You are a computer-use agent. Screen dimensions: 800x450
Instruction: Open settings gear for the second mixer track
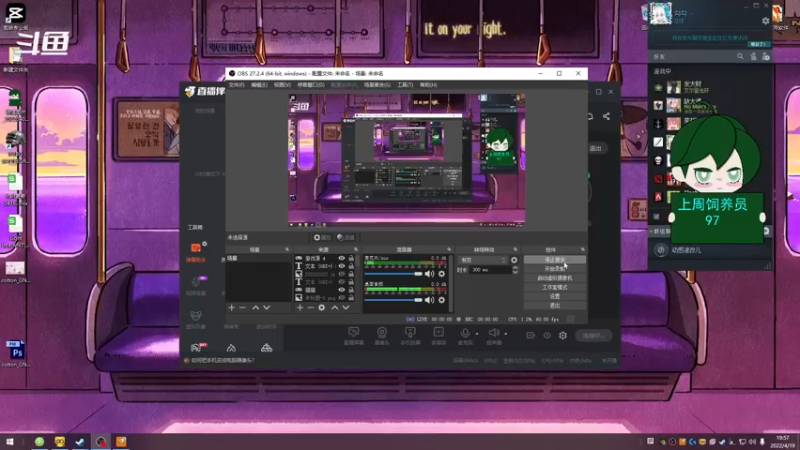coord(442,300)
